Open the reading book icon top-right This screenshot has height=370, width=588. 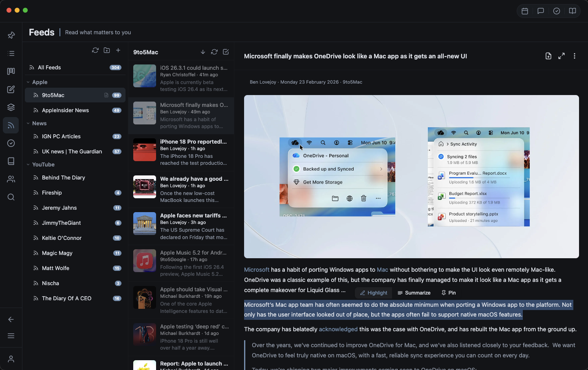(x=573, y=11)
